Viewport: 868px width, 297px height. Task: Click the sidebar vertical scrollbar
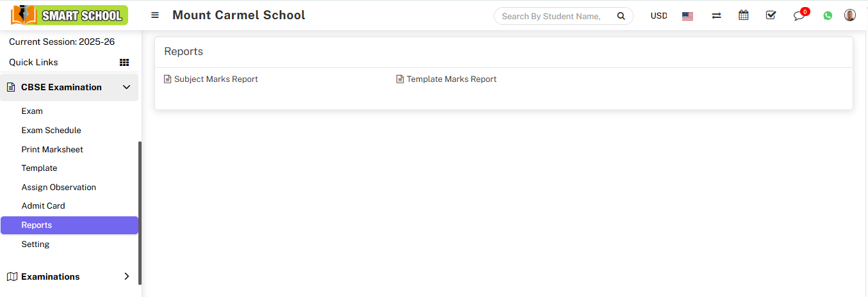click(140, 211)
